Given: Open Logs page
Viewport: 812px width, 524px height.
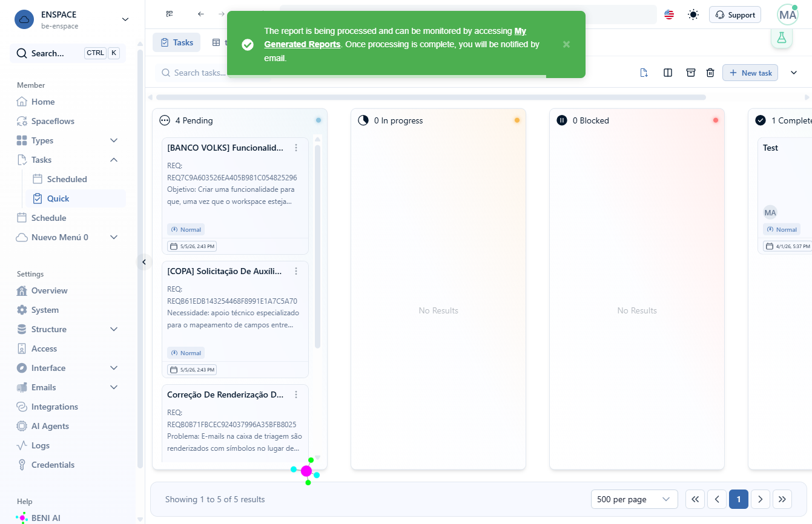Looking at the screenshot, I should coord(40,445).
